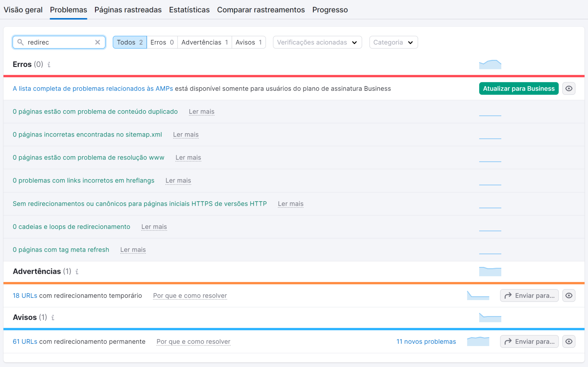Click trend chart beside Erros heading
The height and width of the screenshot is (367, 588).
coord(490,64)
